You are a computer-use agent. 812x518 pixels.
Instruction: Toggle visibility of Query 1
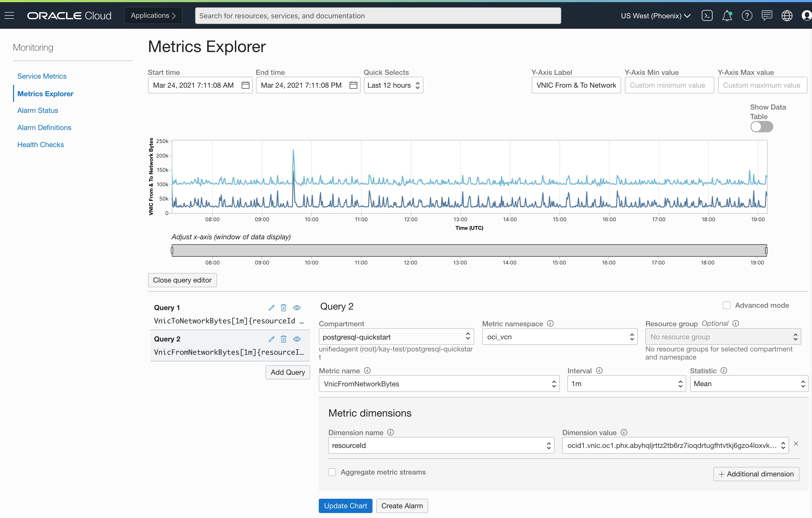[x=297, y=307]
